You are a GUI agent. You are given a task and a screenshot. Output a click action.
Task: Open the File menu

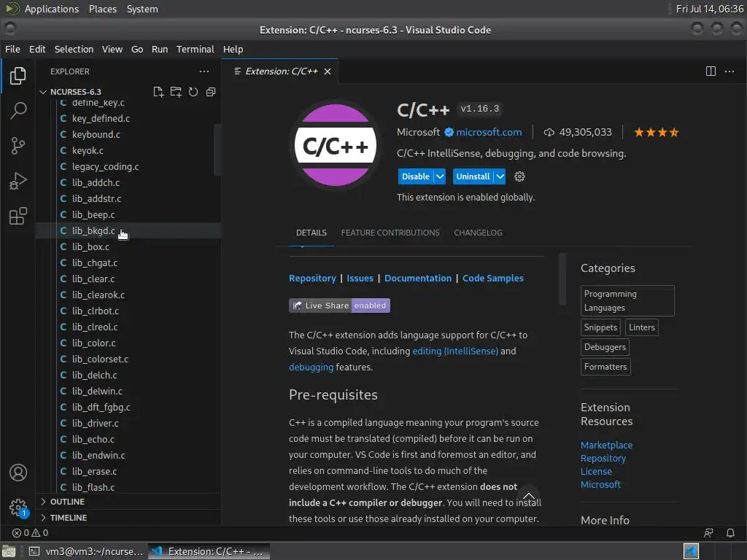[x=12, y=49]
